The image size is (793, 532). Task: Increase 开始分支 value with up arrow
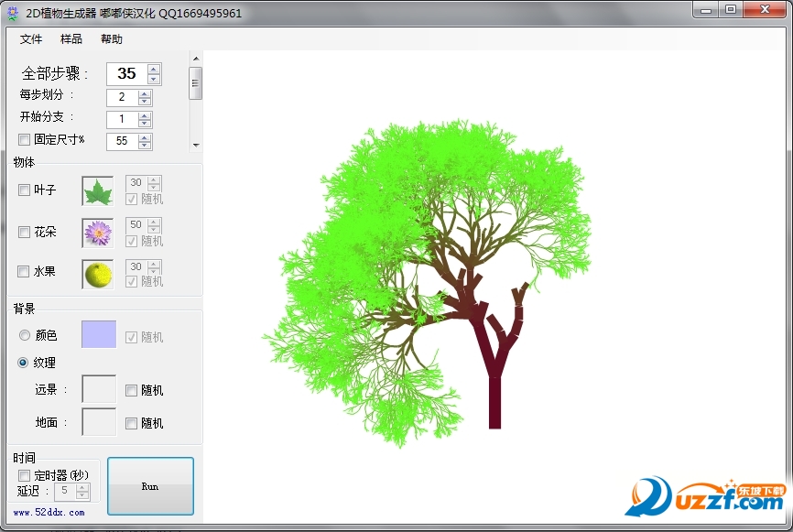[146, 115]
